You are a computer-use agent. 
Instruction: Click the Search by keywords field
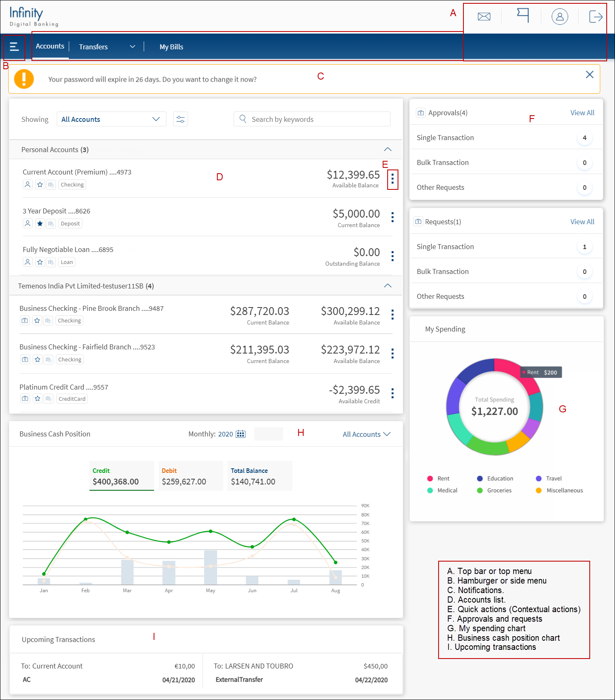click(312, 119)
